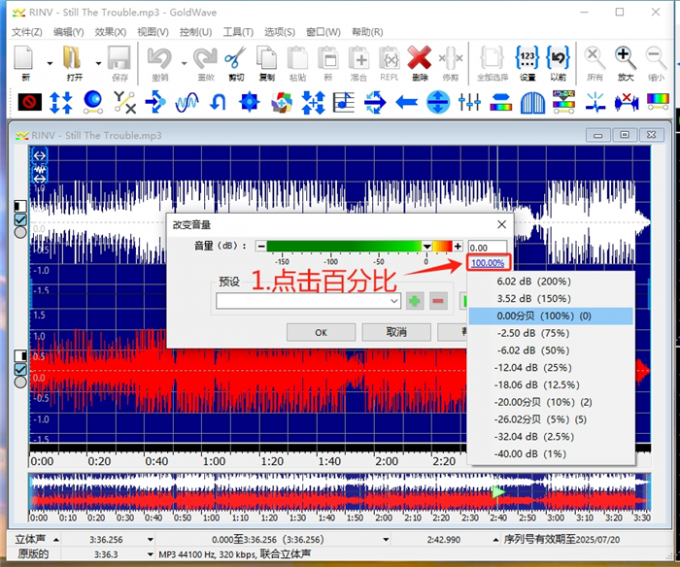The height and width of the screenshot is (567, 680).
Task: Open the arrow beside 2:42.990 position
Action: [496, 540]
